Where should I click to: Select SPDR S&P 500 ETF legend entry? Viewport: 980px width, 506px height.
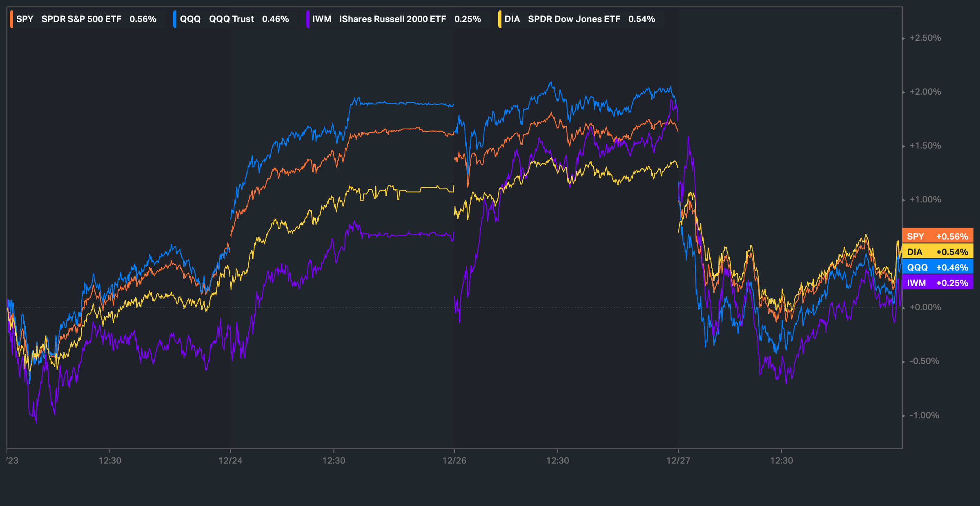point(81,19)
